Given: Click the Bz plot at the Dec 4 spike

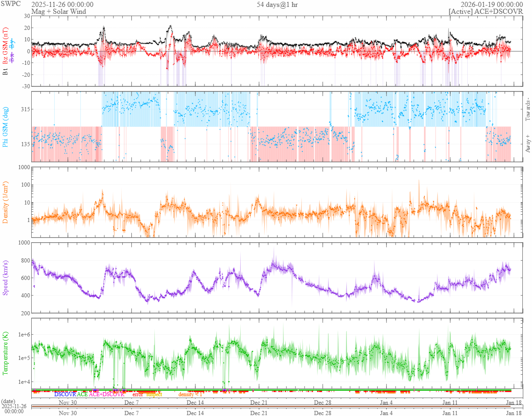Looking at the screenshot, I should pos(103,29).
